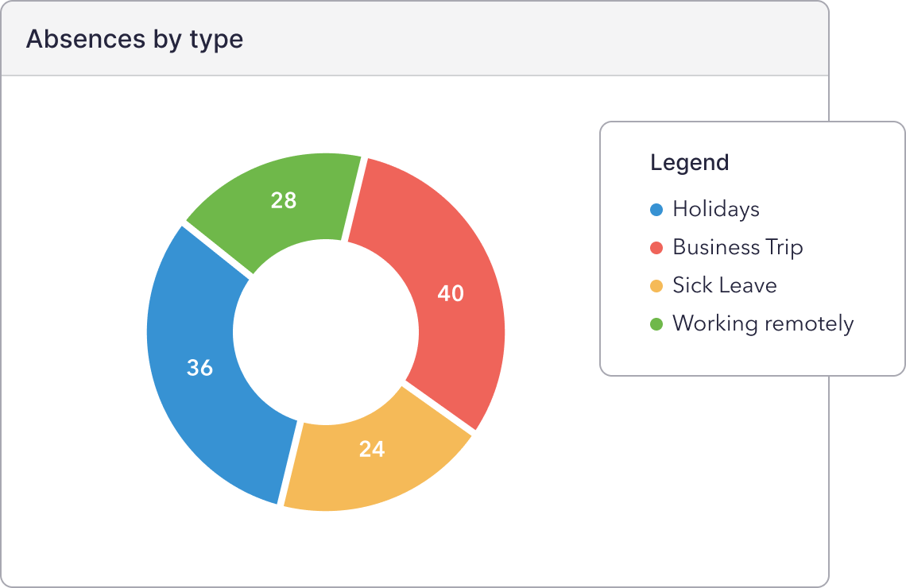Click the green Working remotely legend dot

tap(656, 324)
